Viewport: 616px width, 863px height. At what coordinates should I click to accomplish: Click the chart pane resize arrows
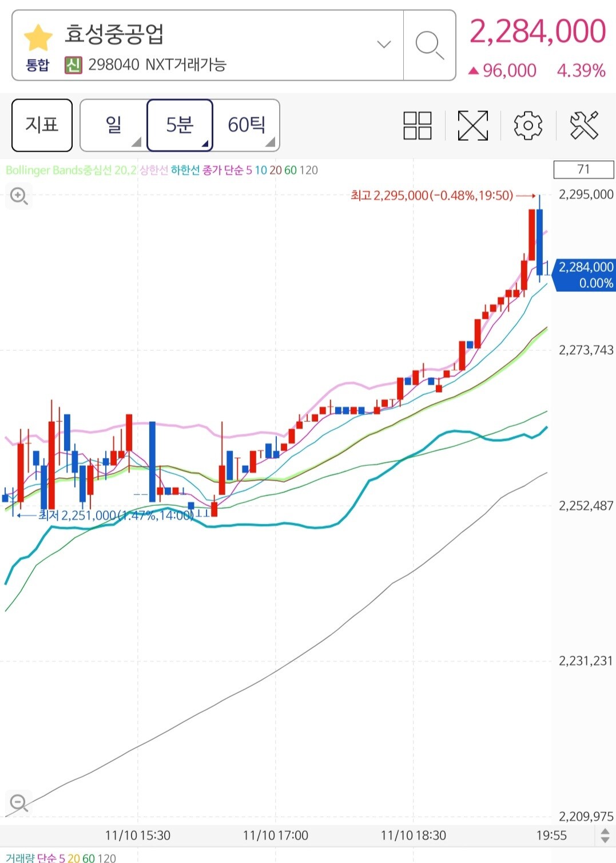click(x=605, y=836)
